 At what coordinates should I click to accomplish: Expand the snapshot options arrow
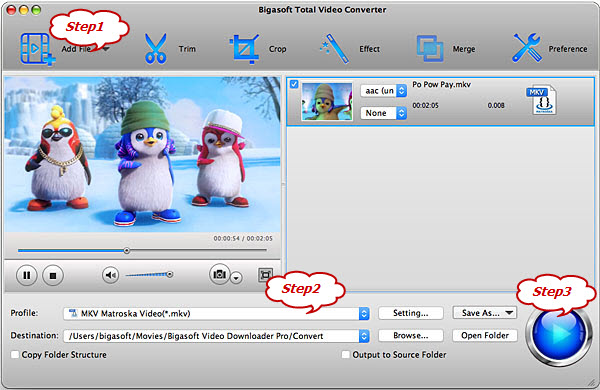pos(236,278)
